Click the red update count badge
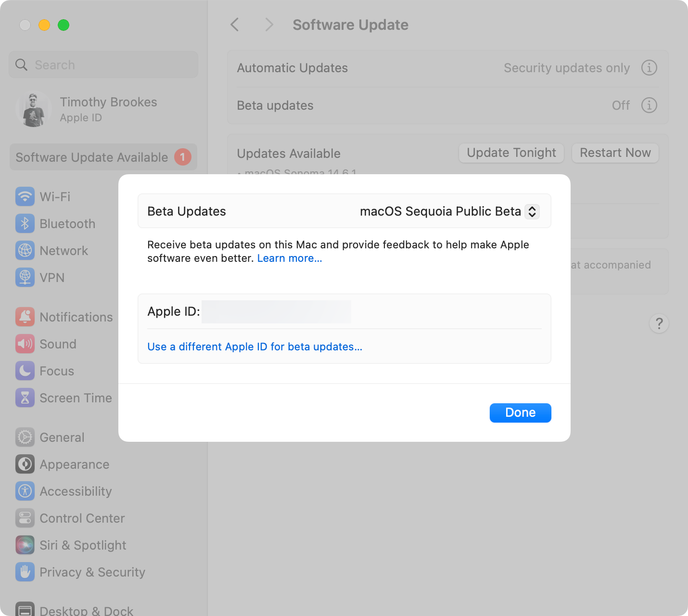This screenshot has height=616, width=688. [183, 157]
